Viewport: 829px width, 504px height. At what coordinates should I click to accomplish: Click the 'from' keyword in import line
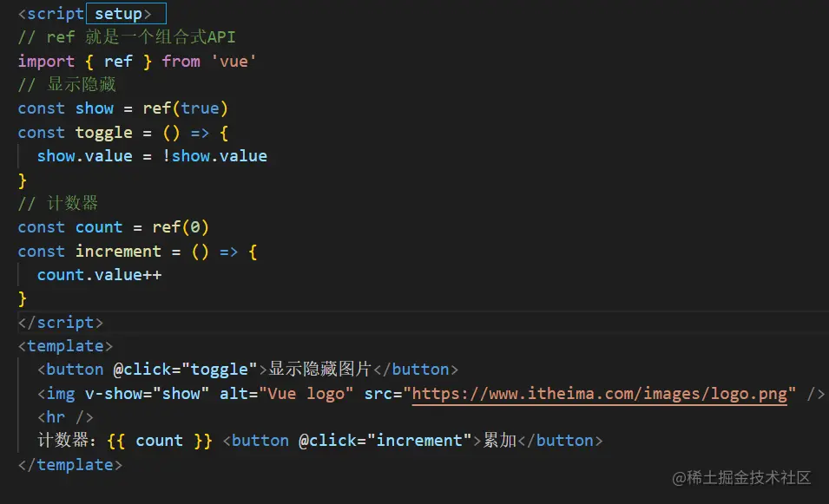[x=181, y=62]
